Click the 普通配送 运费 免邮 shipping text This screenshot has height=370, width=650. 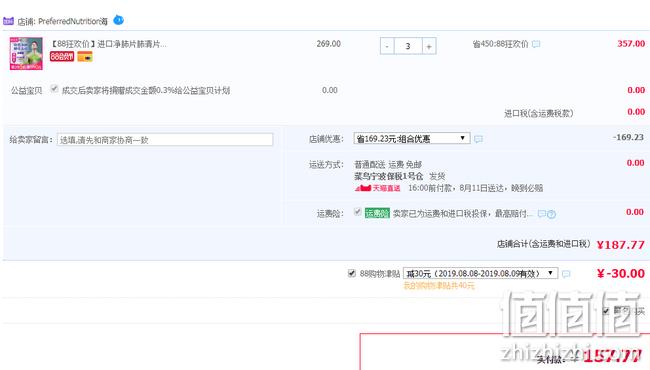coord(388,164)
